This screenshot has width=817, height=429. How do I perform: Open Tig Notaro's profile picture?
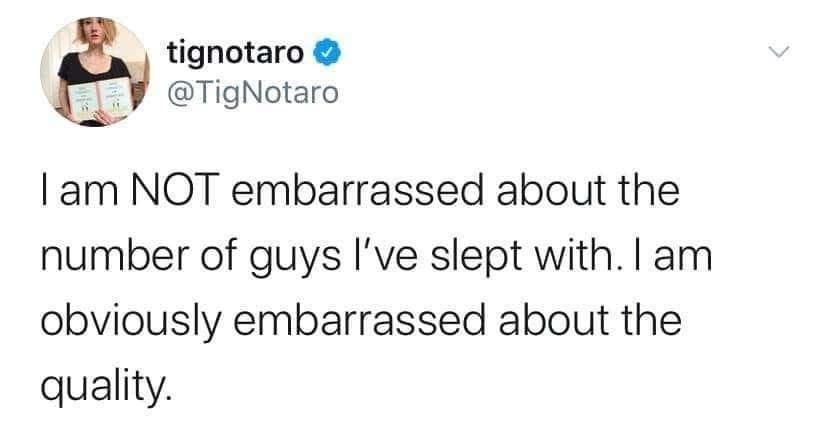97,74
